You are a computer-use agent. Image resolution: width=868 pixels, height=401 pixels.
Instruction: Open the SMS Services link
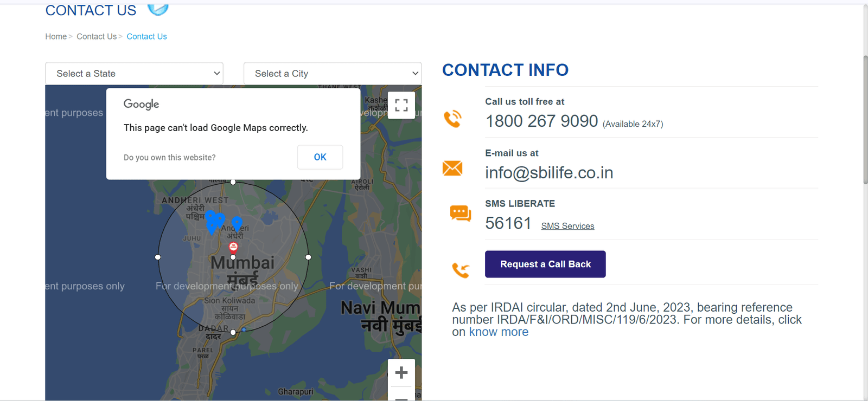pos(567,226)
